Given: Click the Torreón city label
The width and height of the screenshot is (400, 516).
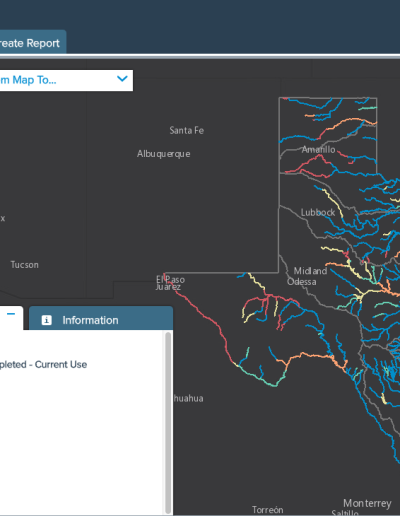Looking at the screenshot, I should 268,510.
